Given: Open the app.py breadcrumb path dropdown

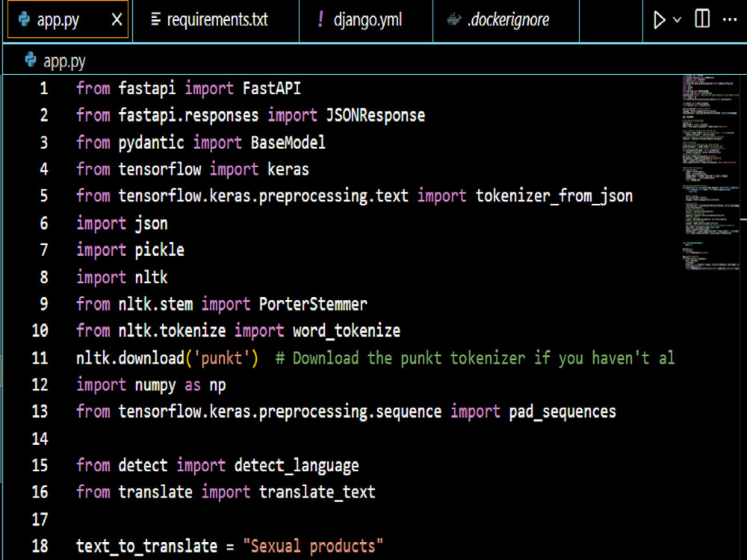Looking at the screenshot, I should coord(63,60).
